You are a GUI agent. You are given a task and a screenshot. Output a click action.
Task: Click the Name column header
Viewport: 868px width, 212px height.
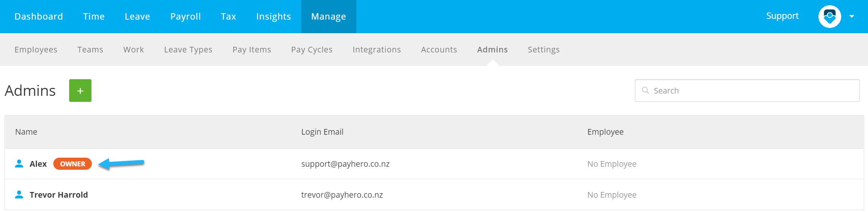(x=26, y=132)
